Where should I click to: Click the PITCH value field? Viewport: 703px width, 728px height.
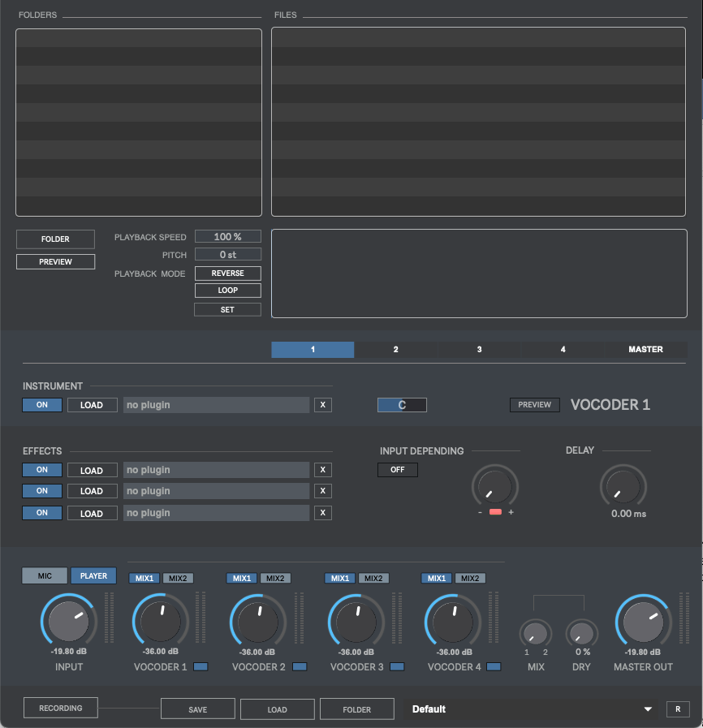[227, 253]
